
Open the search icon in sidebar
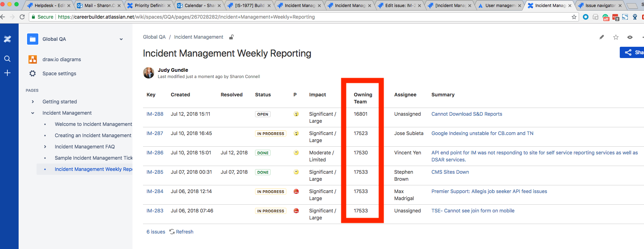tap(7, 59)
